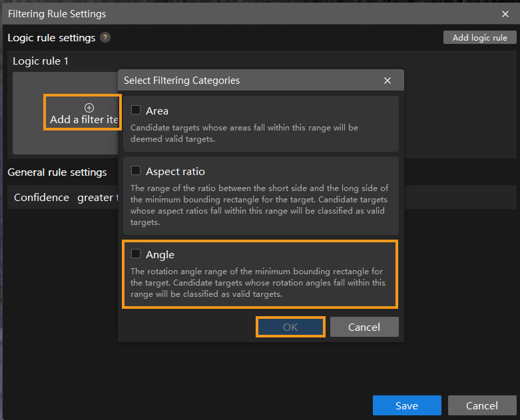The width and height of the screenshot is (520, 420).
Task: Click the plus icon for adding a filter item
Action: coord(89,108)
